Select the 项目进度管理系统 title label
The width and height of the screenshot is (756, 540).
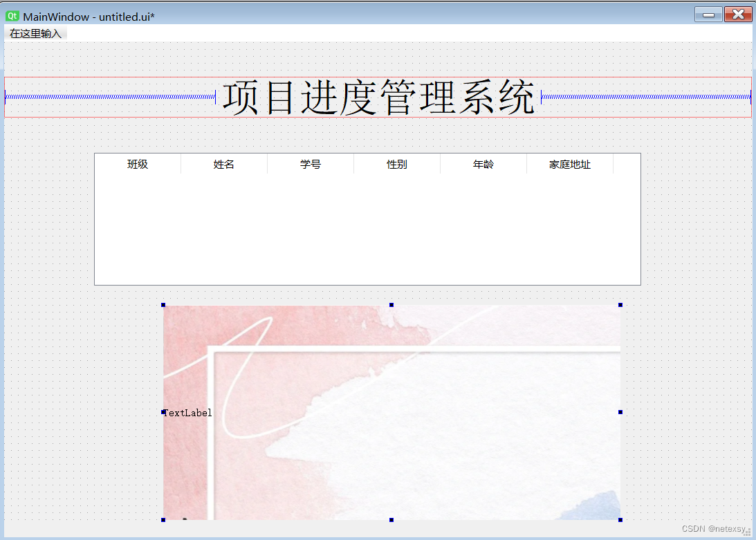pos(378,97)
